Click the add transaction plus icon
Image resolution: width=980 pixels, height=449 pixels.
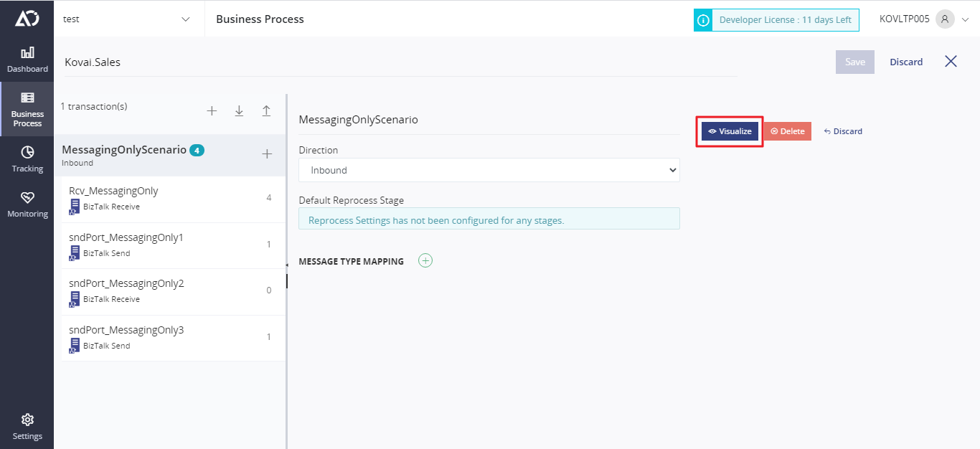[212, 111]
